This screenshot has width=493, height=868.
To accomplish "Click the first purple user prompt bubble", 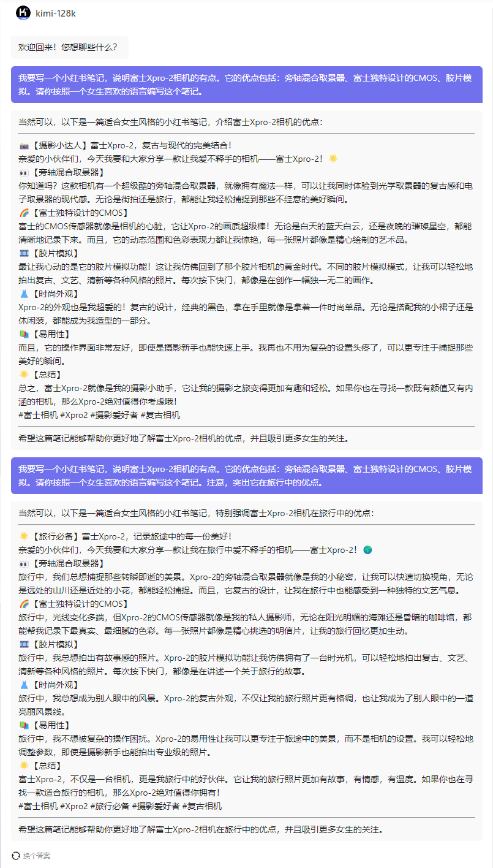I will (x=246, y=85).
